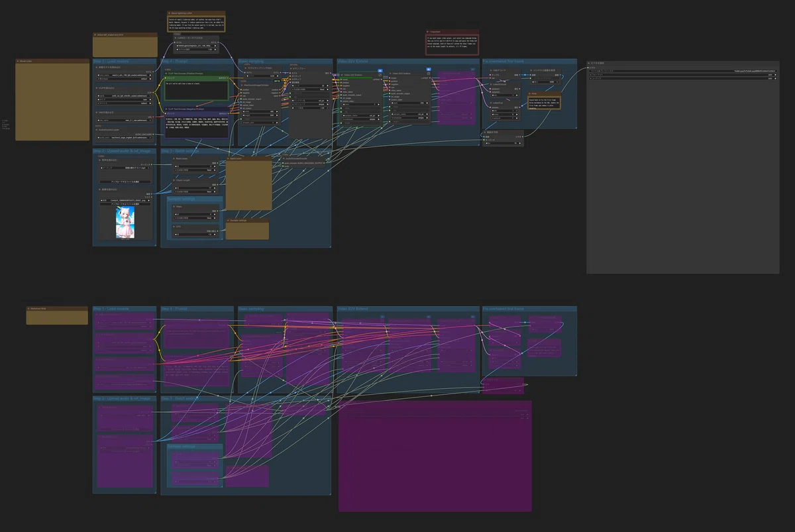Open the audio encoder name dropdown in AudioEncoderLoader
The height and width of the screenshot is (532, 795).
tap(125, 138)
